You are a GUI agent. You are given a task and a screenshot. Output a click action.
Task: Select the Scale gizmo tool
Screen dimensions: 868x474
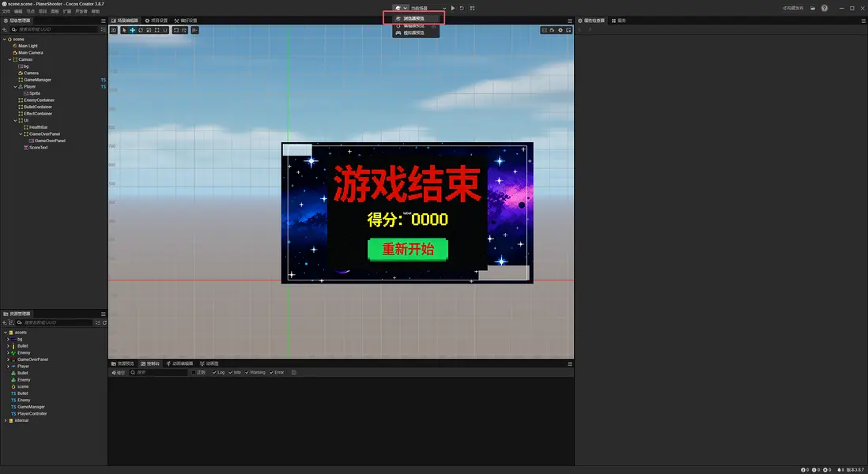pos(149,30)
